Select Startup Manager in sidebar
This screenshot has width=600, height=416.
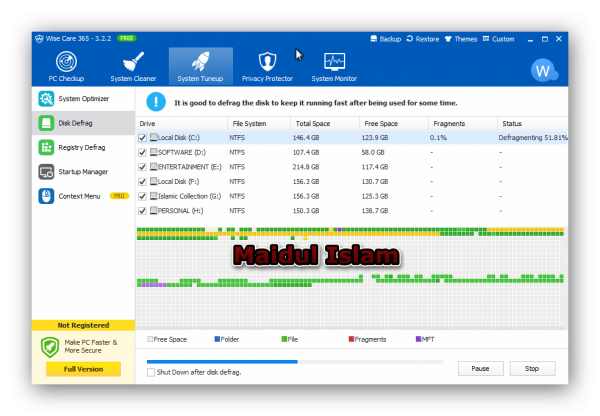click(83, 172)
